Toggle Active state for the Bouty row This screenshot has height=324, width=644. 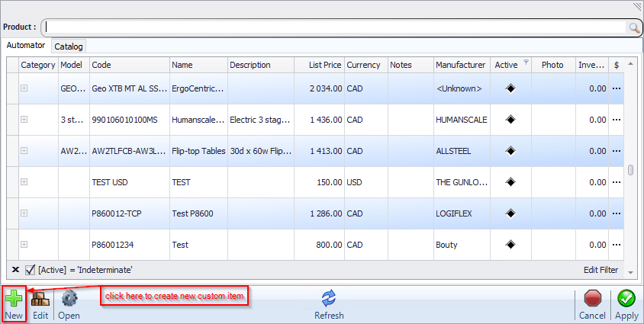tap(510, 245)
